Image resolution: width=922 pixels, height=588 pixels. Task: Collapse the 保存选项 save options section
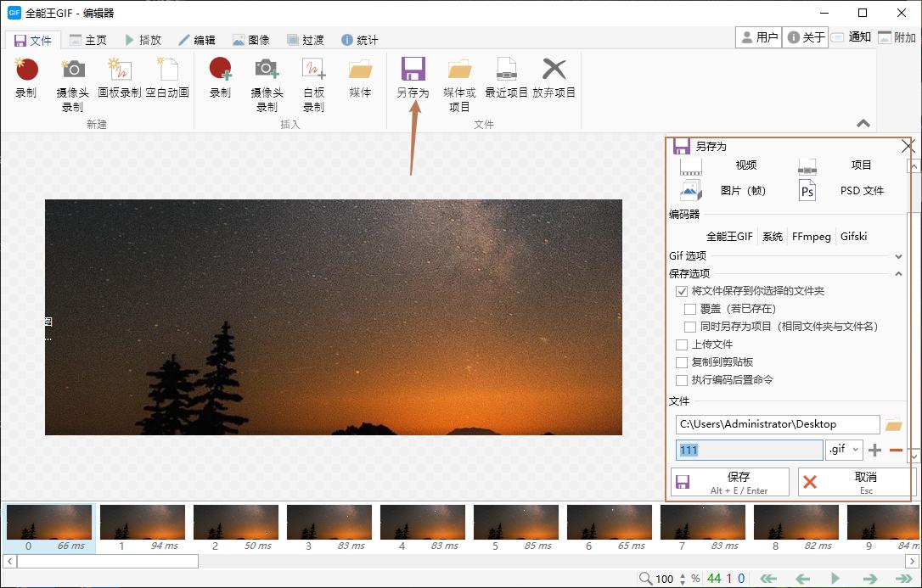point(898,273)
